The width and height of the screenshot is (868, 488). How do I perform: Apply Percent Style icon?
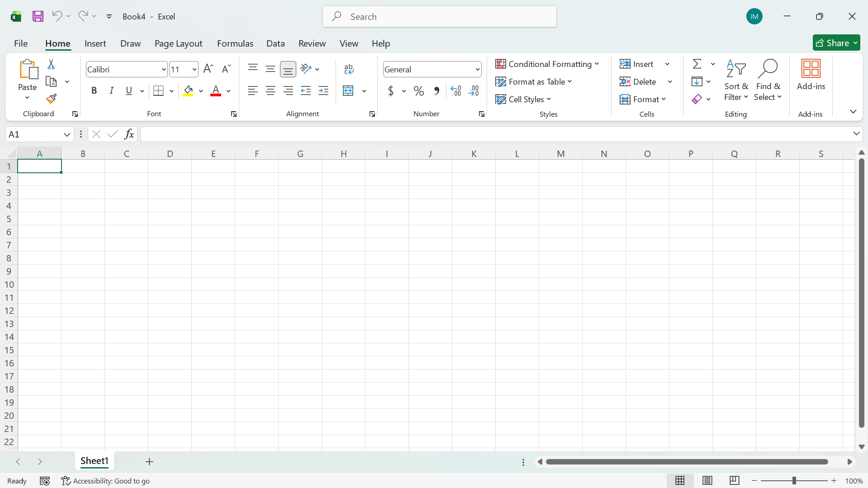[419, 91]
